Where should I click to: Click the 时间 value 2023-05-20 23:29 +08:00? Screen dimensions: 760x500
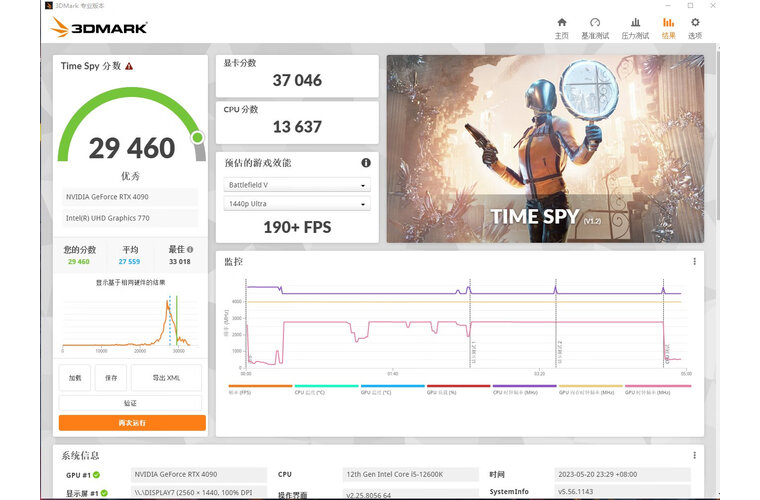pos(622,474)
